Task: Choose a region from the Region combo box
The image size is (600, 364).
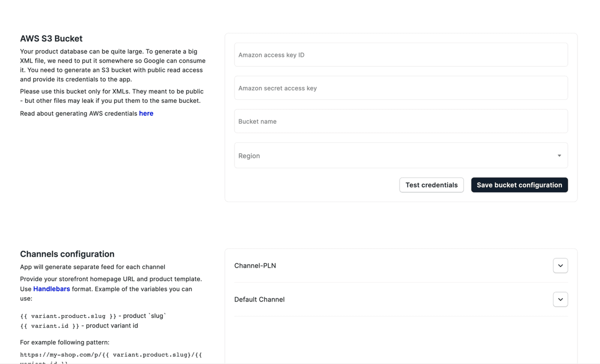Action: click(x=400, y=155)
